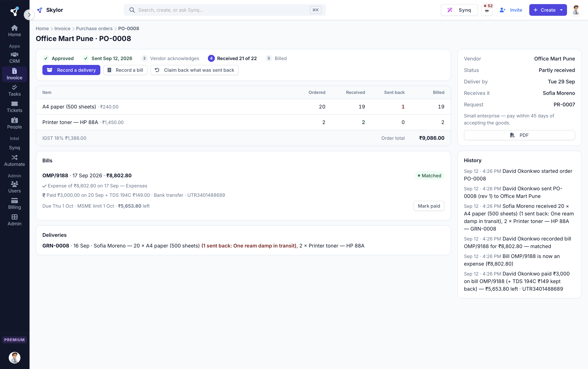Click Invite to add a user
Screen dimensions: 588x369
click(x=511, y=10)
